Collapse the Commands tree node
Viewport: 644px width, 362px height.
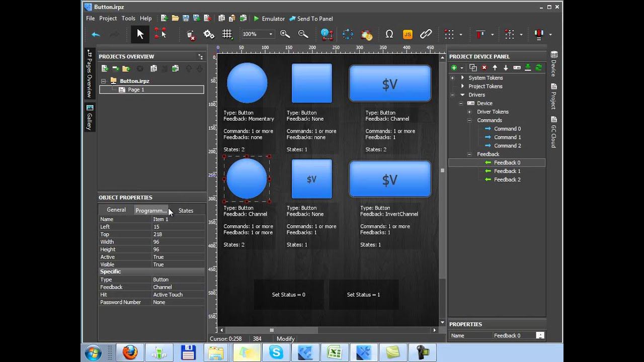469,120
